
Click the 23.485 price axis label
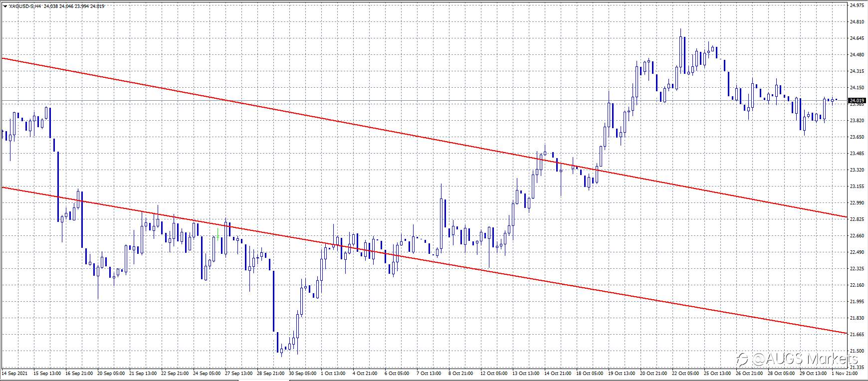(x=857, y=154)
